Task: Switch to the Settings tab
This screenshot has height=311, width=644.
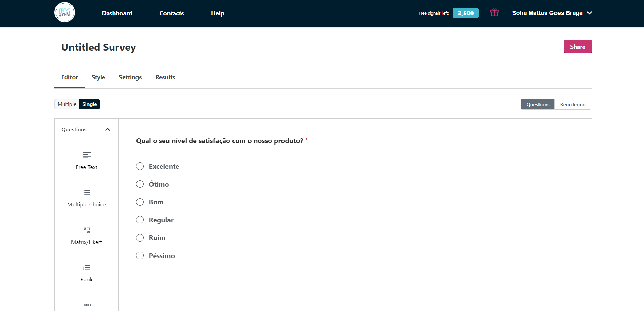Action: (130, 77)
